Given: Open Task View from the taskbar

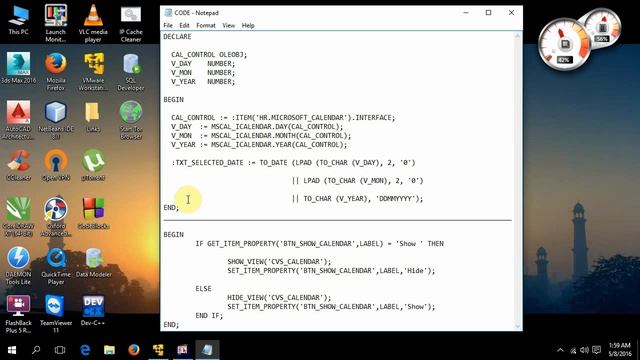Looking at the screenshot, I should pyautogui.click(x=60, y=350).
